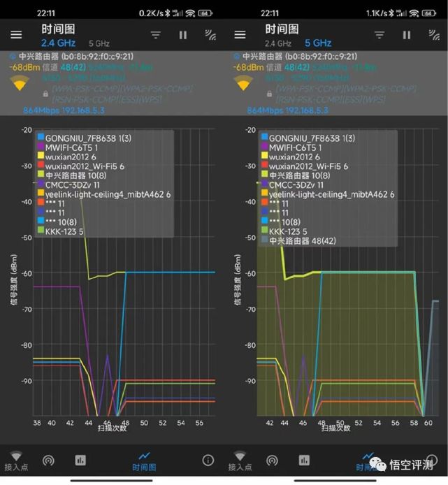Tap the blue GONGNIU_7F8638 swatch in the left legend

pyautogui.click(x=41, y=136)
